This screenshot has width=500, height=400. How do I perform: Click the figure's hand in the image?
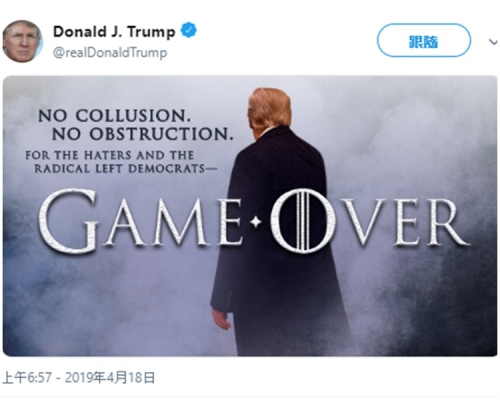[x=221, y=319]
